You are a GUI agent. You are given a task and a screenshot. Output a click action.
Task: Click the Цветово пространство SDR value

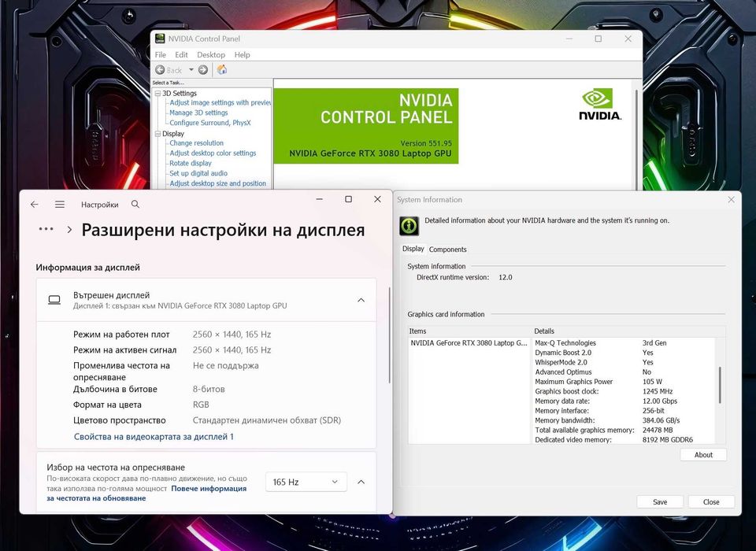(x=267, y=420)
